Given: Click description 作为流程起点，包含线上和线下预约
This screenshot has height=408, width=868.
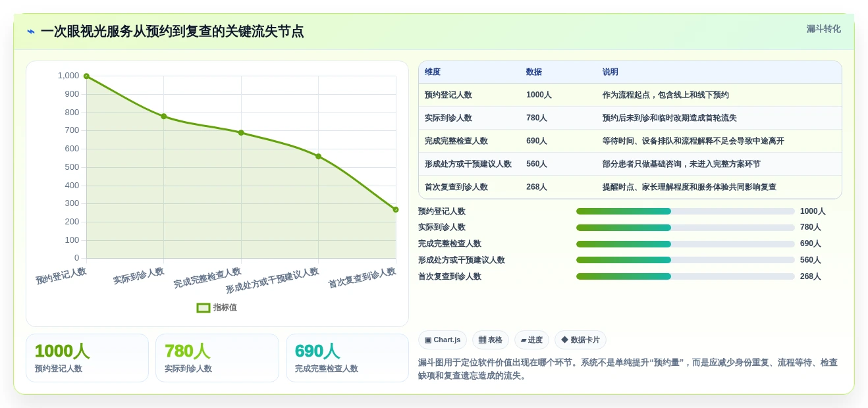Looking at the screenshot, I should click(x=666, y=95).
